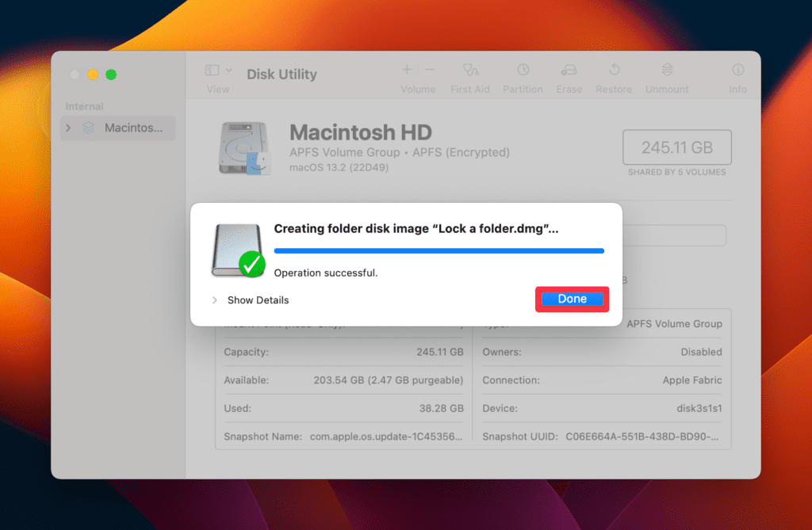
Task: Click the 245.11 GB capacity box
Action: 677,147
